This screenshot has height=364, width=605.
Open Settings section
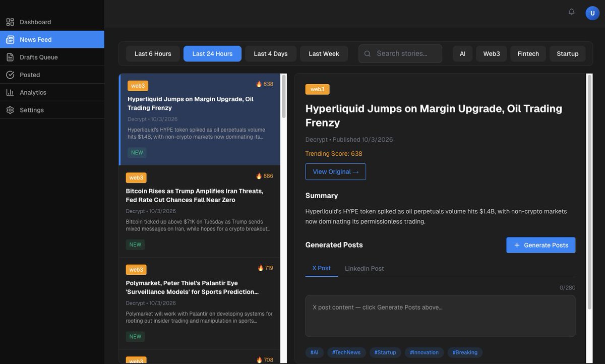(x=52, y=110)
